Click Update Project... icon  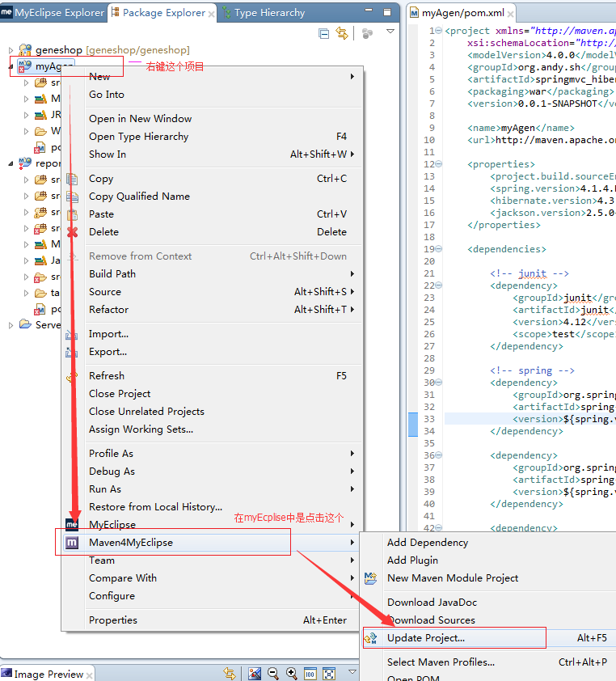point(371,638)
